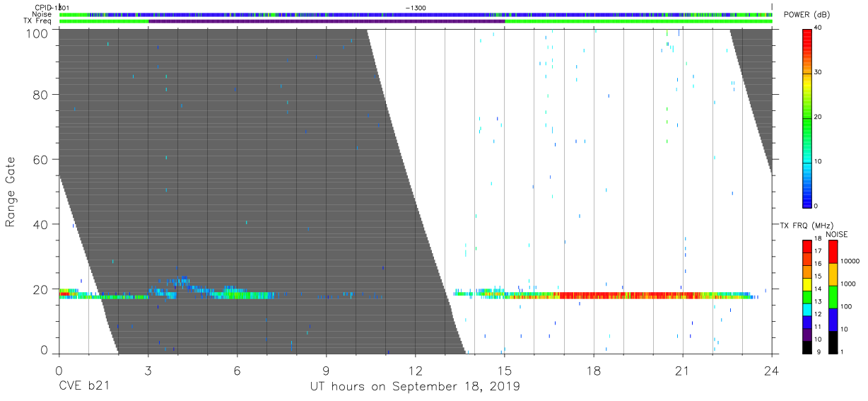
Task: Click the Range Gate y-axis title
Action: pyautogui.click(x=11, y=192)
